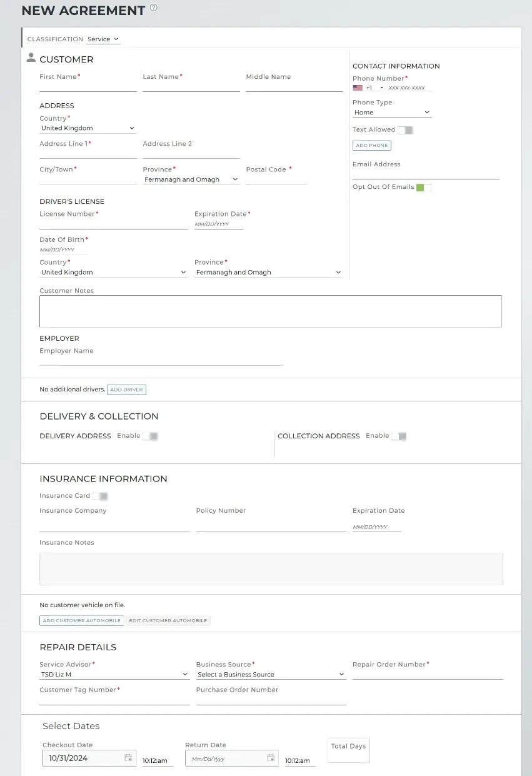Click the City/Town field
The width and height of the screenshot is (532, 776).
[88, 179]
